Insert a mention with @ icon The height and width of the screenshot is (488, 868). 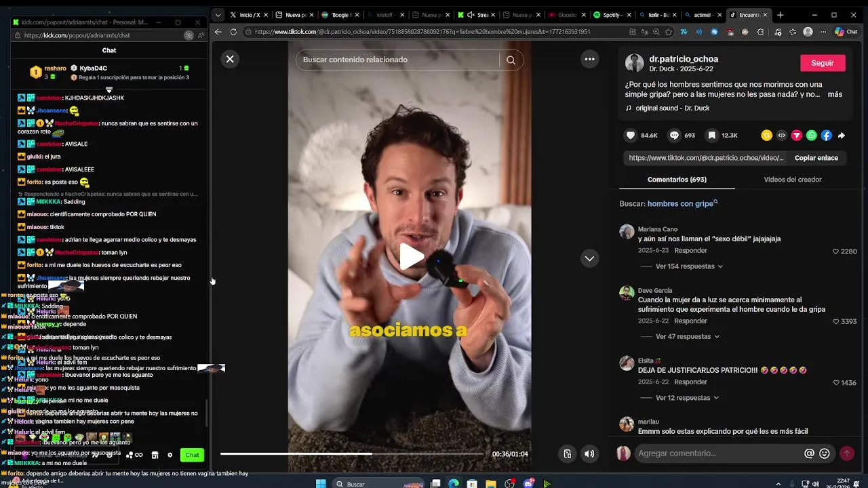[809, 453]
